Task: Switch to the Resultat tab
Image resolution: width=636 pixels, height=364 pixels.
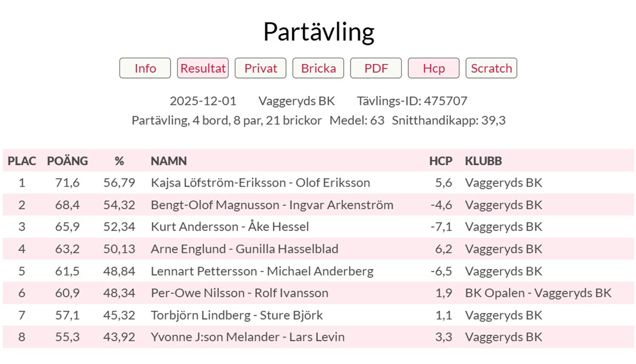Action: coord(203,68)
